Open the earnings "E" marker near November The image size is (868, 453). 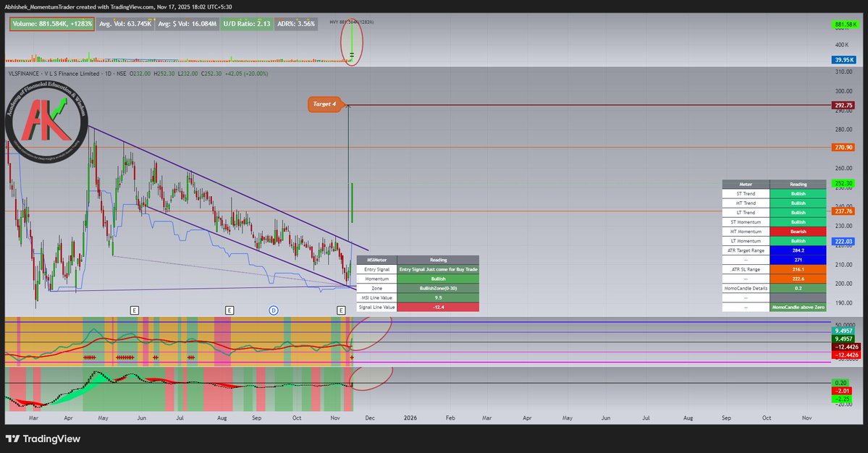click(341, 310)
